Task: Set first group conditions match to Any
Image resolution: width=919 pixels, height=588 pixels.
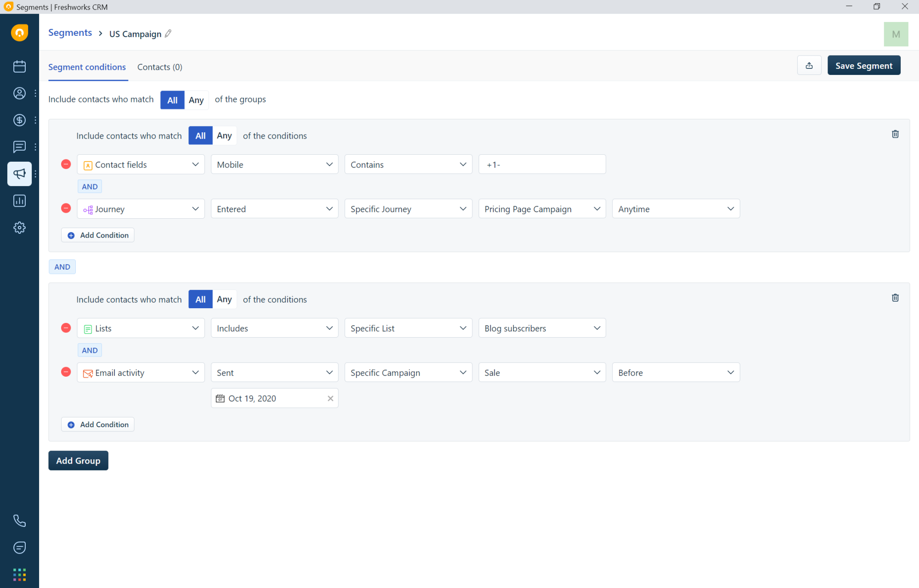Action: 224,136
